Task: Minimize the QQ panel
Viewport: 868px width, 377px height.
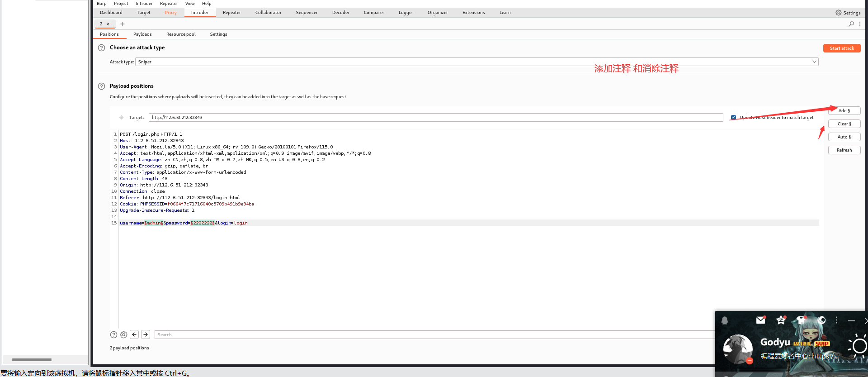Action: tap(851, 320)
